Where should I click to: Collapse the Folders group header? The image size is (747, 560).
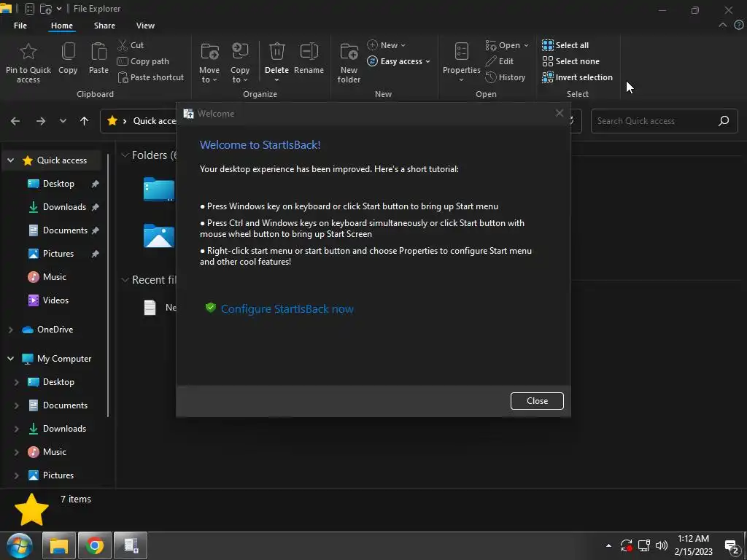pyautogui.click(x=125, y=155)
